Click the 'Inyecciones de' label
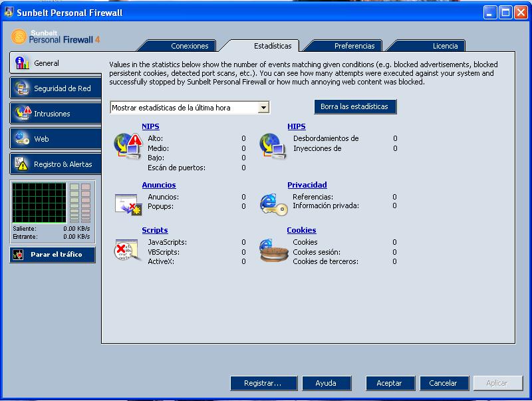 coord(318,148)
